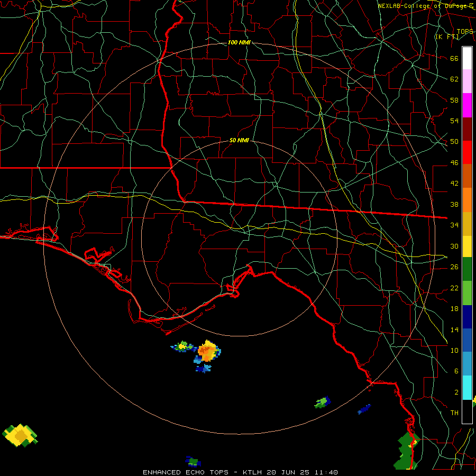Click the 26 scale value

454,267
